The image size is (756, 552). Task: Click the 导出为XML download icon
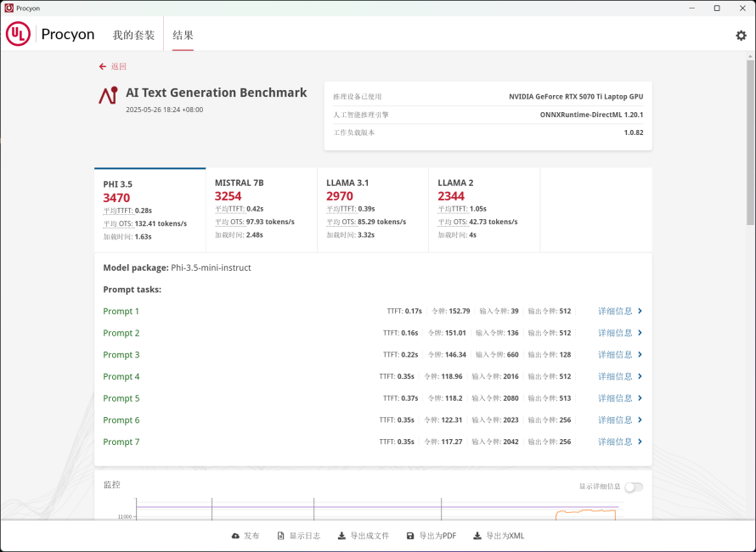[477, 536]
